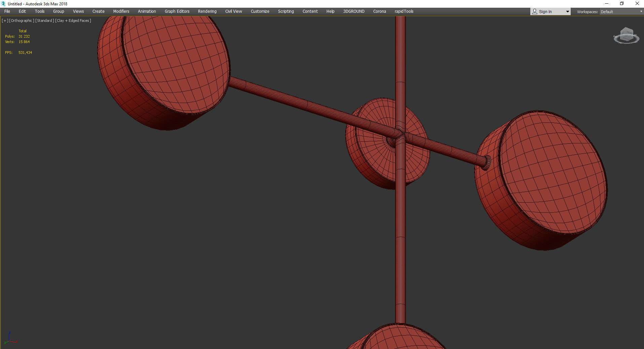Open the 3DGROUND menu
Viewport: 644px width, 349px height.
coord(354,11)
